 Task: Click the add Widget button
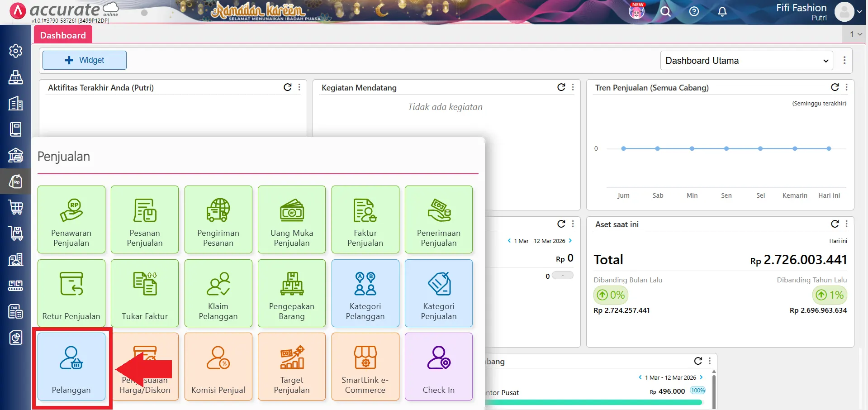pyautogui.click(x=85, y=60)
